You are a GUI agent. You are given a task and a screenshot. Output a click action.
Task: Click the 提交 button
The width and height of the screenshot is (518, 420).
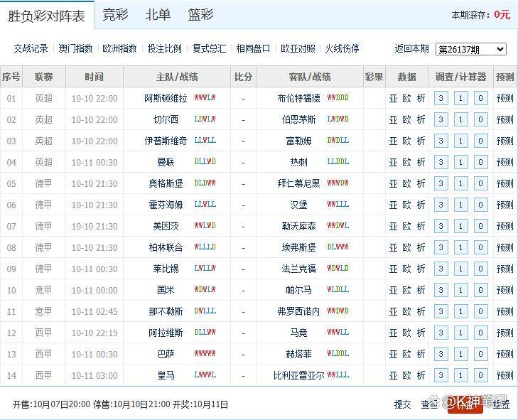(402, 404)
